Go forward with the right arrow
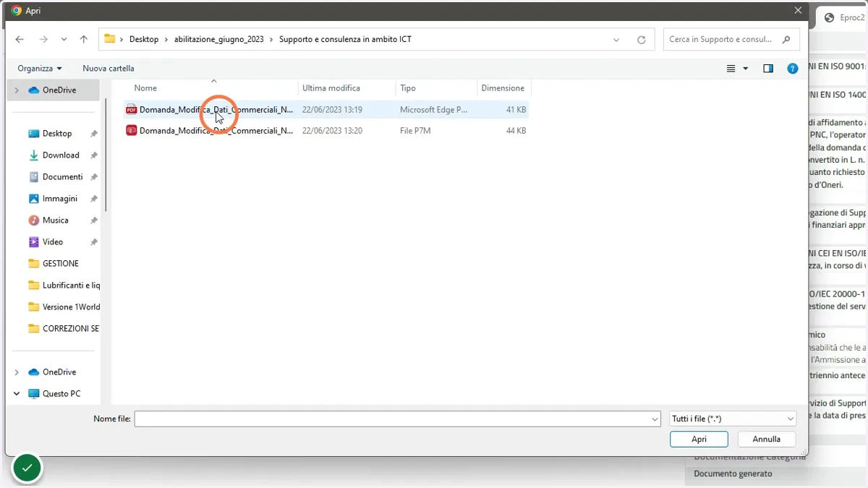Screen dimensions: 868x488 43,40
